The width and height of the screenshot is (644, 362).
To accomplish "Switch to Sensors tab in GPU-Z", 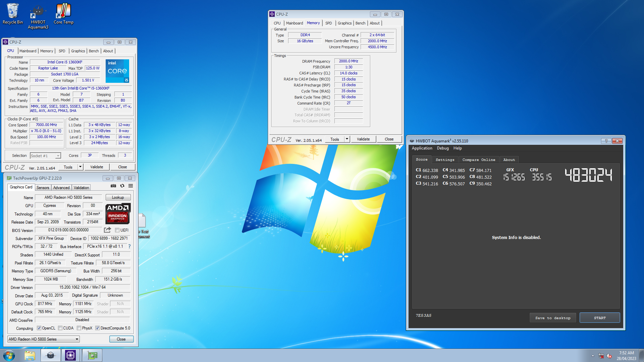I will tap(43, 188).
